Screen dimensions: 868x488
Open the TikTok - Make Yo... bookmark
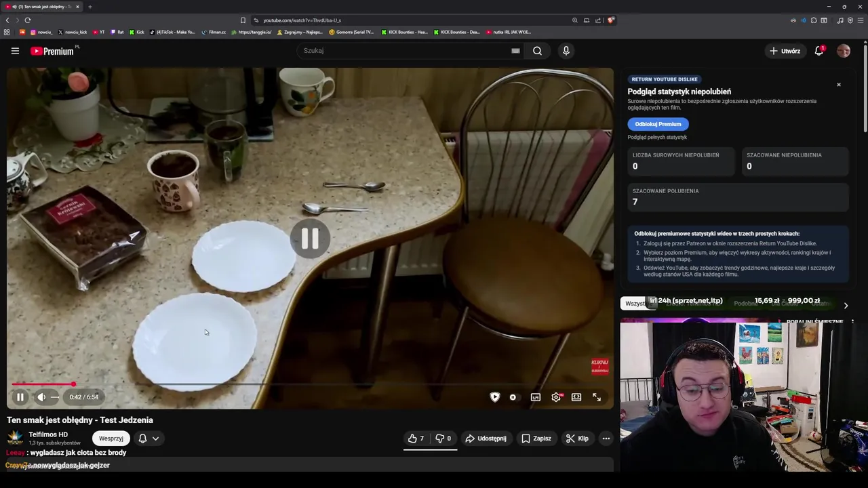click(x=172, y=32)
